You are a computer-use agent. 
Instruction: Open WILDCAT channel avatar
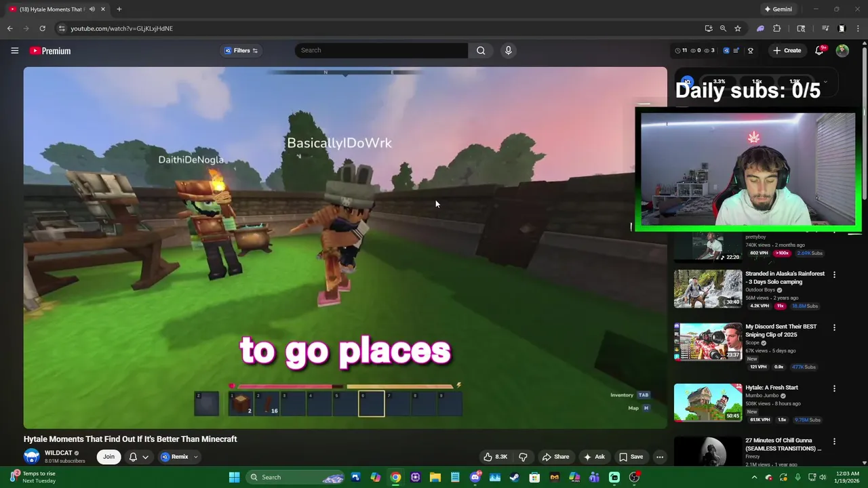31,456
